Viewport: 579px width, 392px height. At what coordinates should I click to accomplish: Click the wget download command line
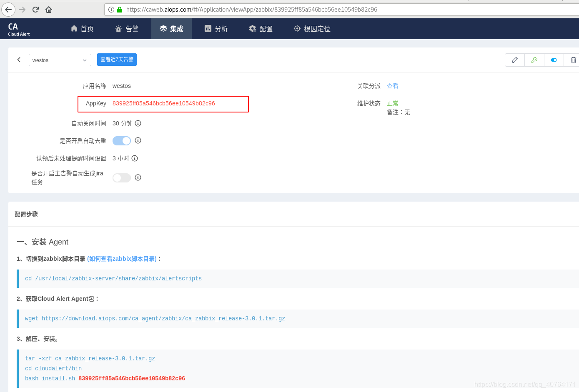(155, 318)
